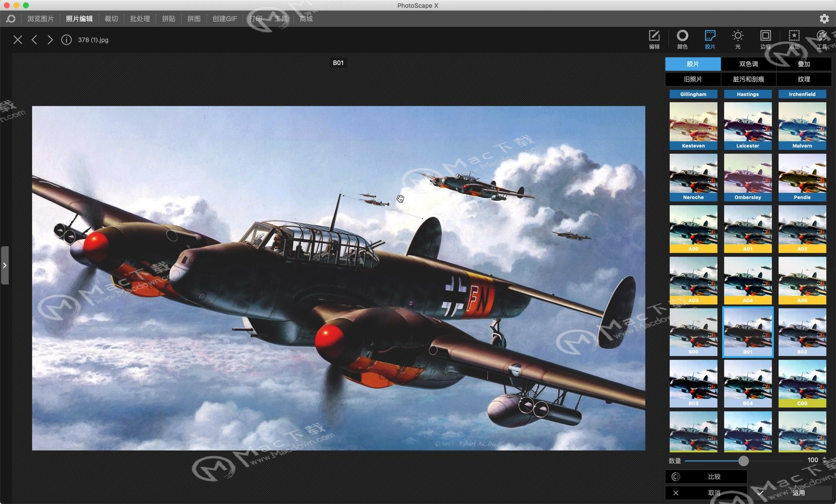Click the Gillingham filter label
The width and height of the screenshot is (836, 504).
693,94
